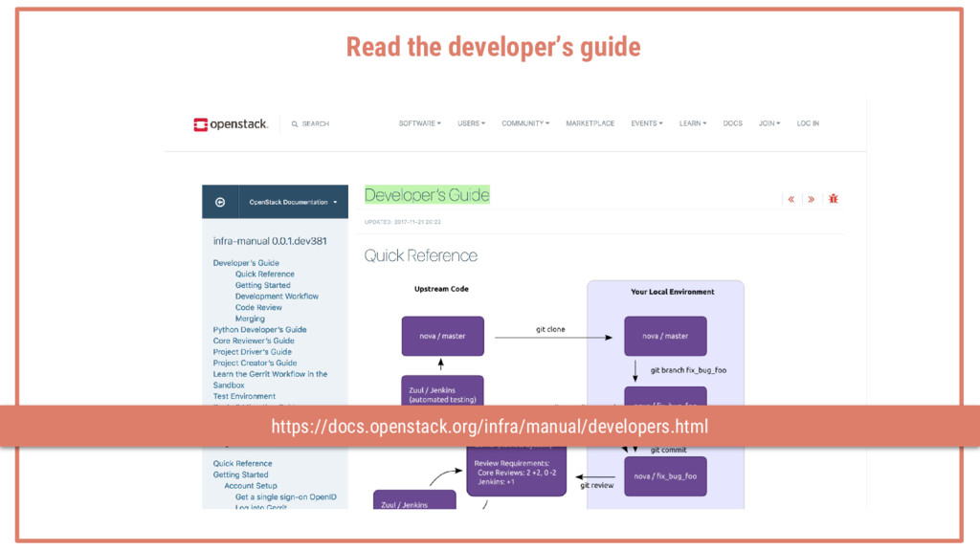Click the OpenStack logo
980x551 pixels.
tap(231, 124)
